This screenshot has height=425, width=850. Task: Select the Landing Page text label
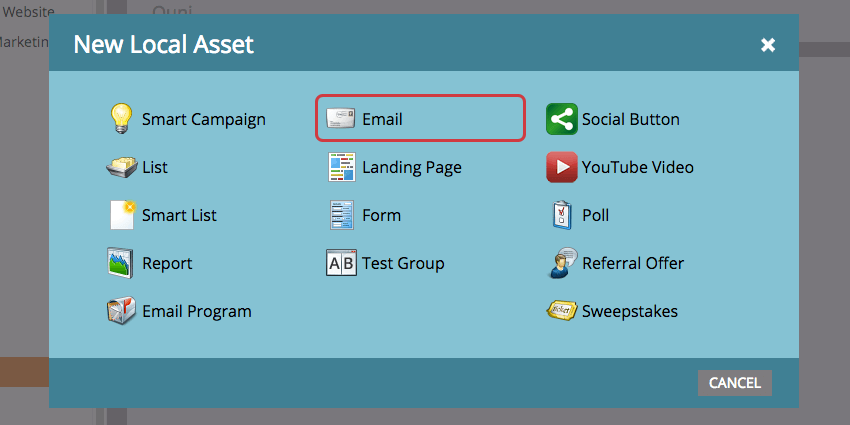tap(412, 168)
